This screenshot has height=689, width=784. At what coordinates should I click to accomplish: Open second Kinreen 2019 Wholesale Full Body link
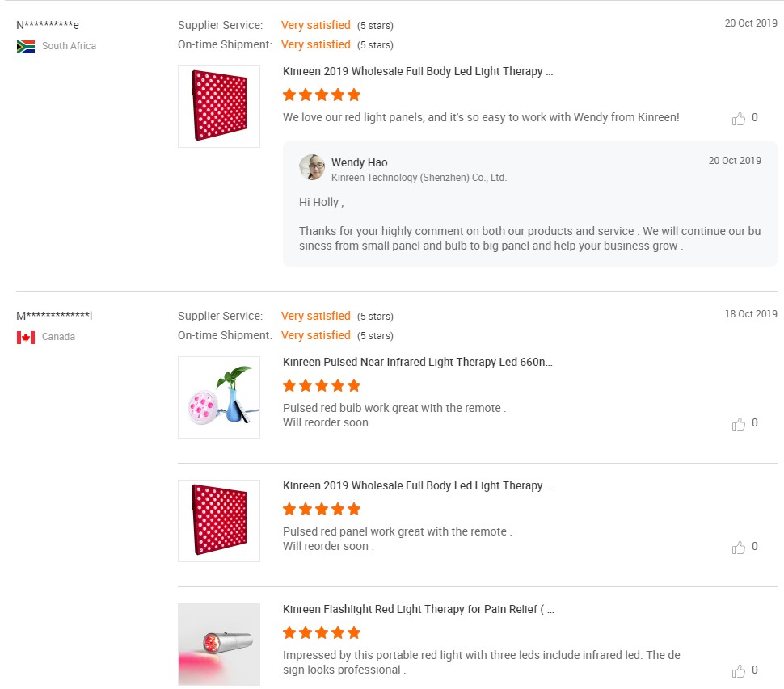pos(418,485)
